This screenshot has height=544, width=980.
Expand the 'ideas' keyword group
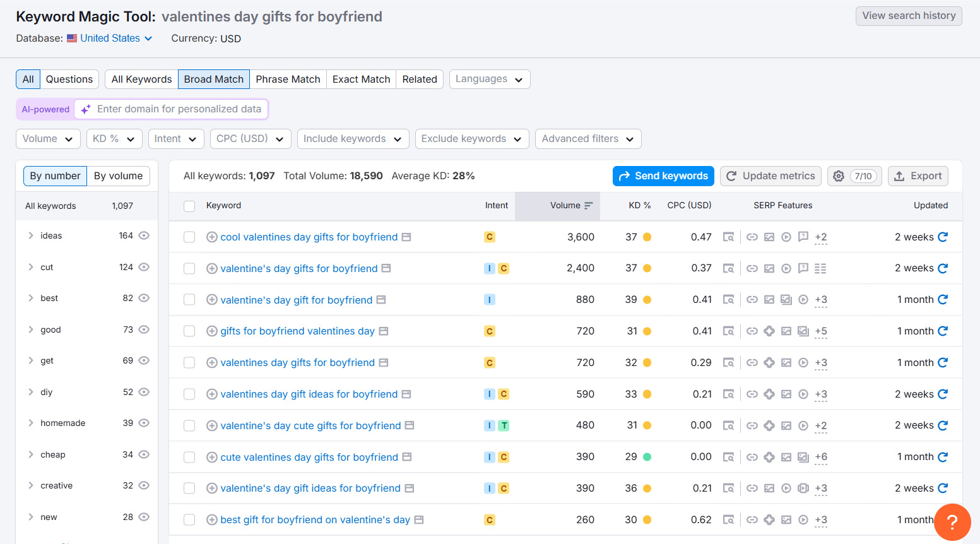(x=30, y=235)
